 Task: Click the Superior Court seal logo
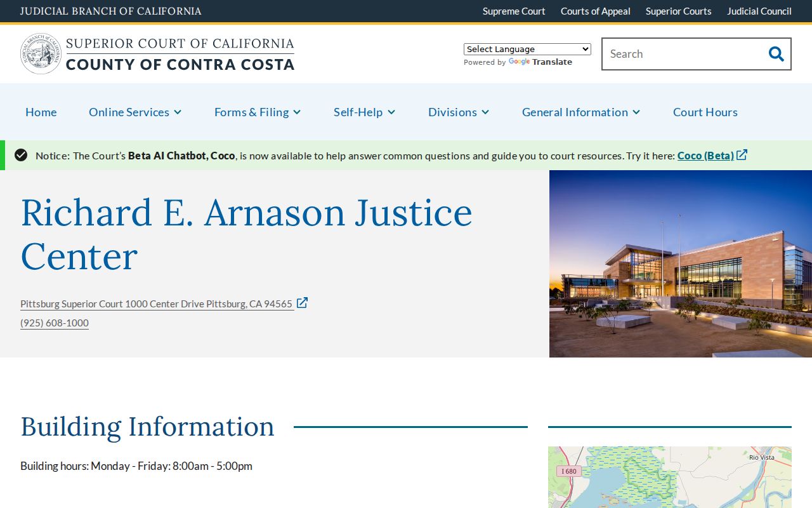41,54
